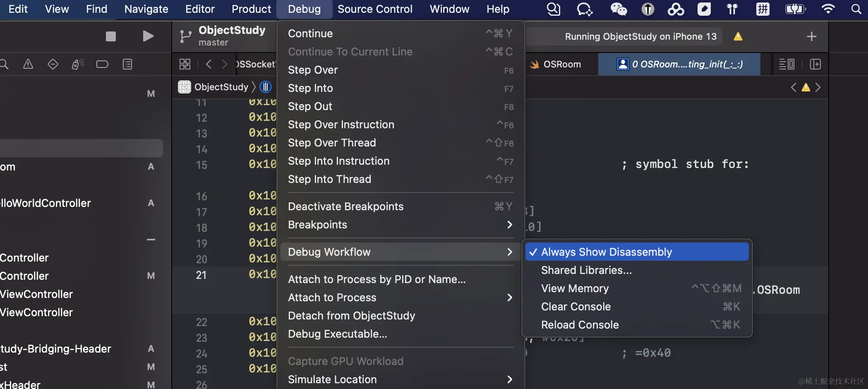Expand the Simulate Location submenu

pyautogui.click(x=400, y=379)
